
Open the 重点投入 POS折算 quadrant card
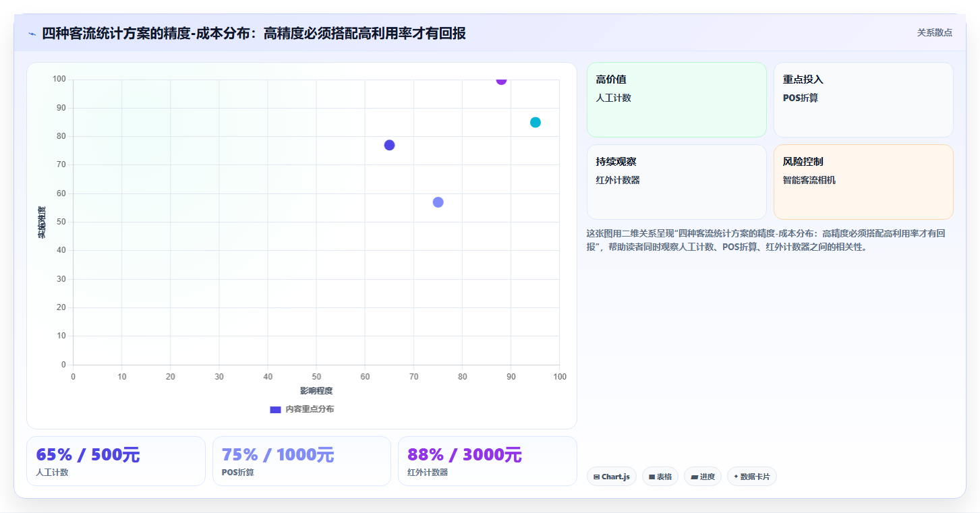863,100
